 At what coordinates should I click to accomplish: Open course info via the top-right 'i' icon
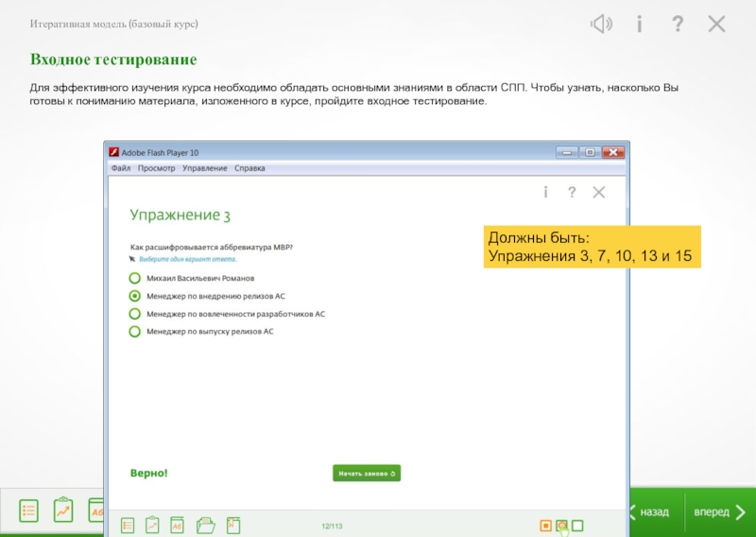coord(640,24)
